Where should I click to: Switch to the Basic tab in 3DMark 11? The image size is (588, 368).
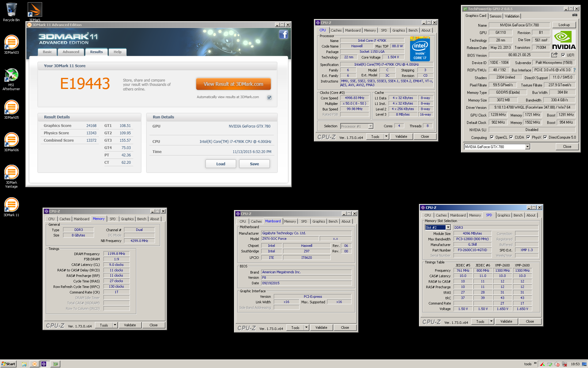[x=47, y=52]
